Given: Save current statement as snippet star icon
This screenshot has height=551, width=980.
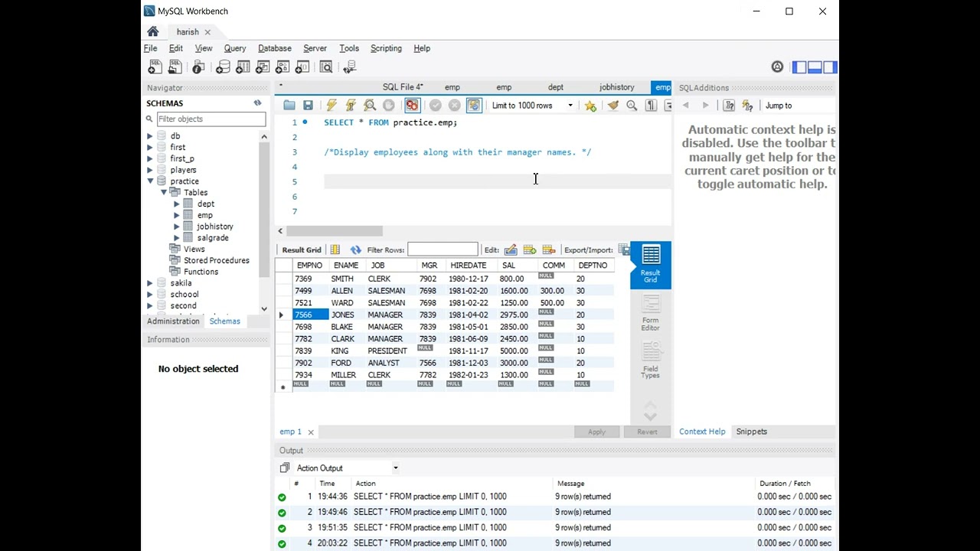Looking at the screenshot, I should coord(590,106).
